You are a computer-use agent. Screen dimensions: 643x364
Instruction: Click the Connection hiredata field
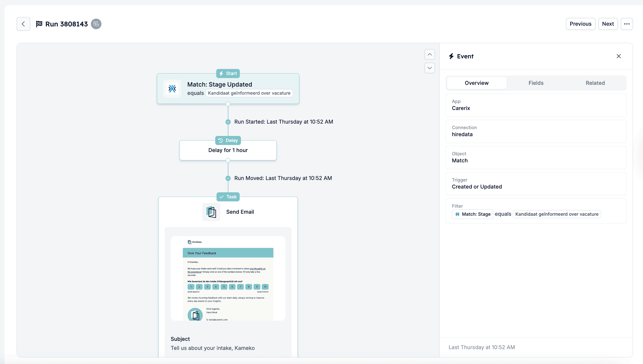(536, 131)
